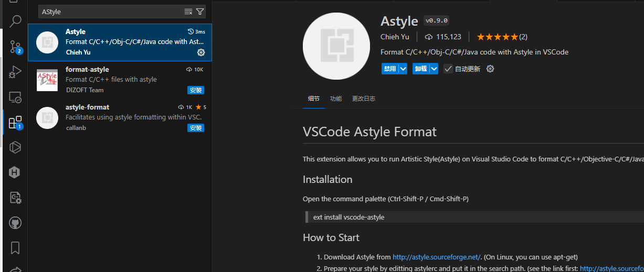
Task: Toggle the 自动更新 checkbox
Action: [448, 69]
